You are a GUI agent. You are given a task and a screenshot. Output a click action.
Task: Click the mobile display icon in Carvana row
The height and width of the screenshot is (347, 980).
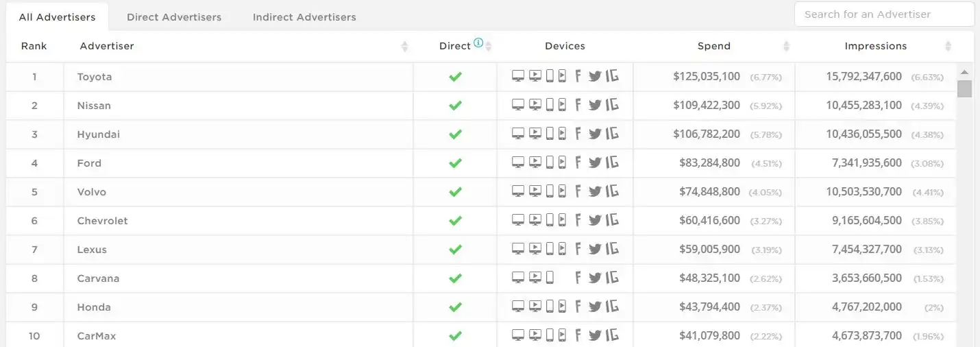pyautogui.click(x=550, y=278)
